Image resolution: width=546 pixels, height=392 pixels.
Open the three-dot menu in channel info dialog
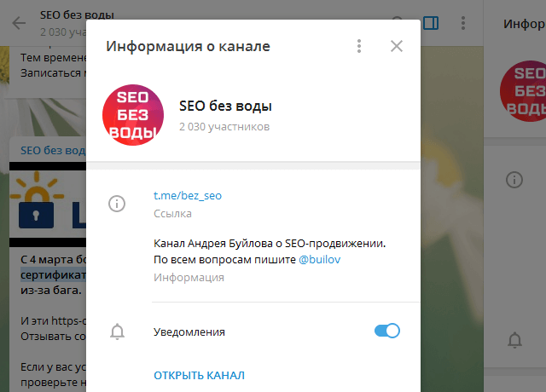click(359, 46)
